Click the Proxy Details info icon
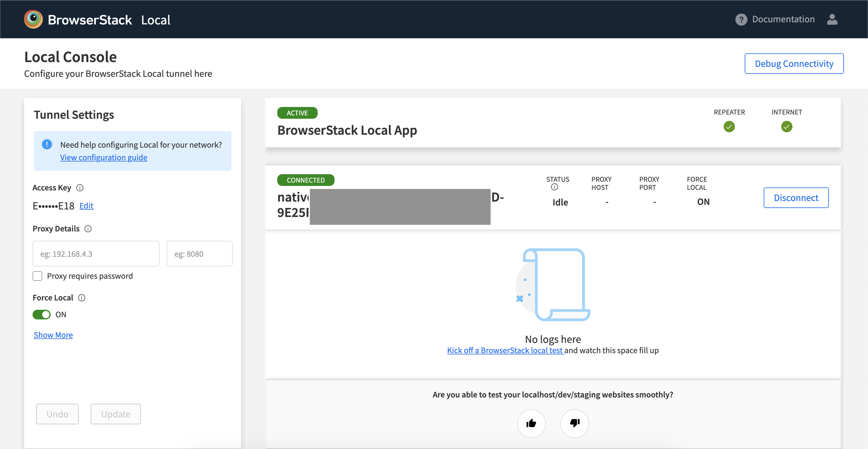The image size is (868, 449). click(88, 229)
